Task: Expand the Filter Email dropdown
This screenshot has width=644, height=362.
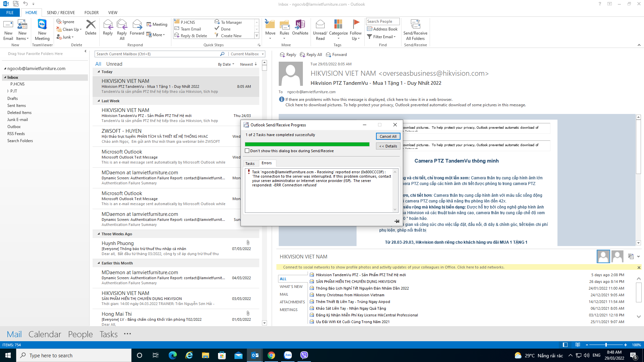Action: click(x=381, y=37)
